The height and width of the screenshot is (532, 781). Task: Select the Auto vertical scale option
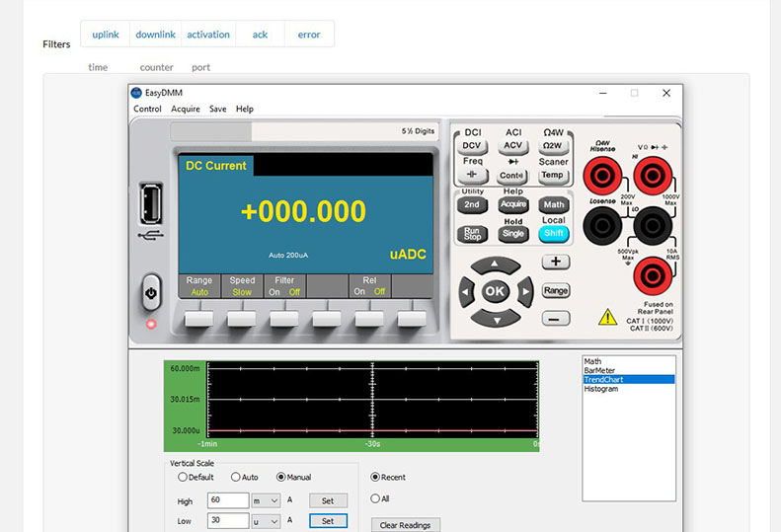[x=235, y=478]
